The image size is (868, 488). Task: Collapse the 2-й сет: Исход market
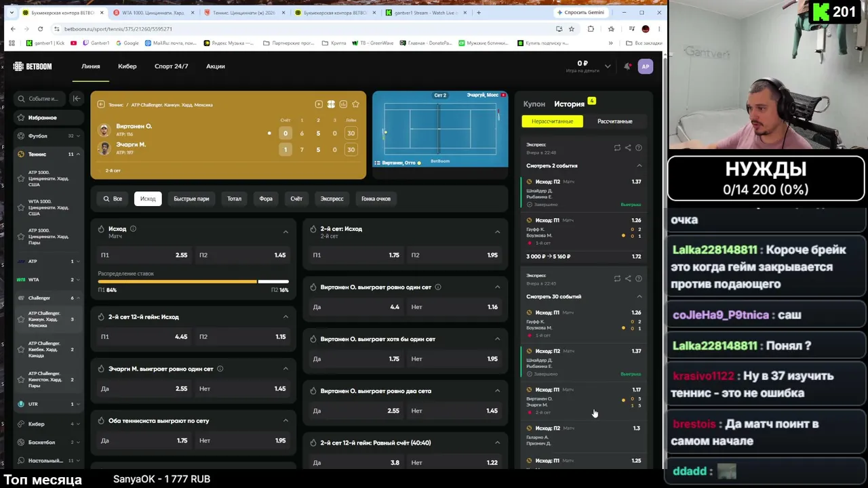[x=497, y=232]
